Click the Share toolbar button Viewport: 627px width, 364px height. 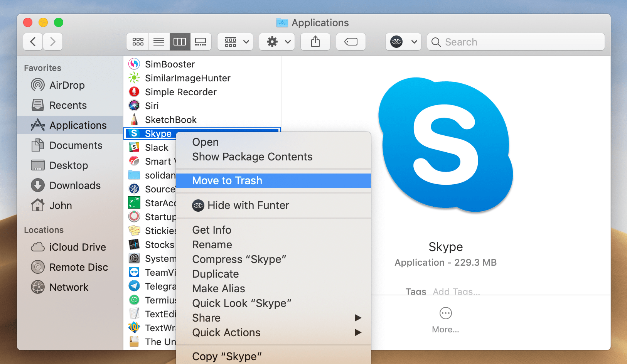[315, 42]
